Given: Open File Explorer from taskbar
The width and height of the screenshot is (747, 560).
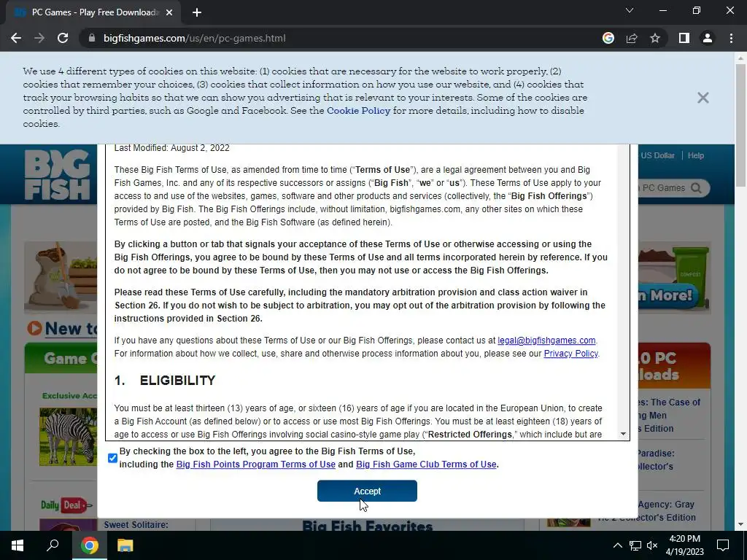Looking at the screenshot, I should tap(125, 545).
